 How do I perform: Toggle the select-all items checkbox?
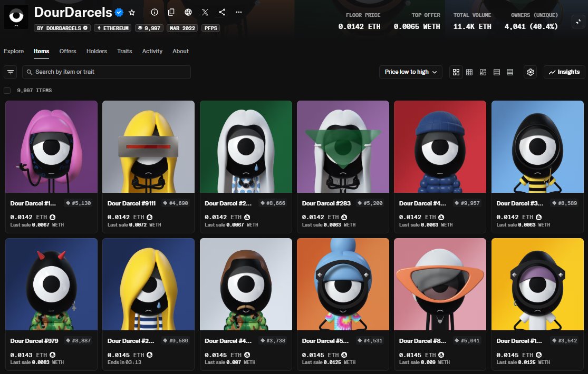coord(7,90)
